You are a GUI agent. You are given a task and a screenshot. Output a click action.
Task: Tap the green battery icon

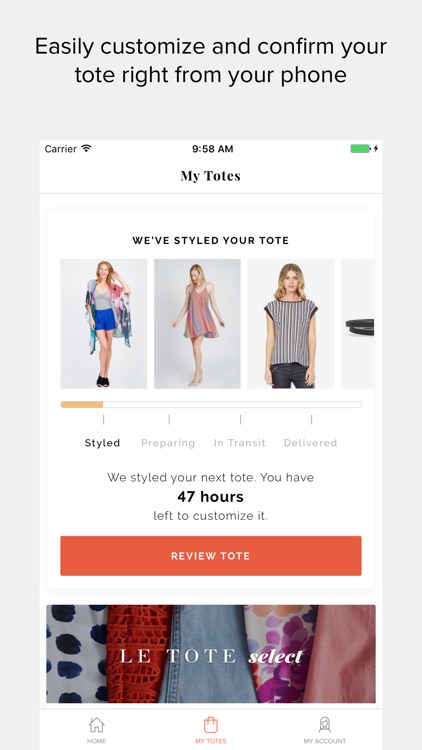click(361, 149)
